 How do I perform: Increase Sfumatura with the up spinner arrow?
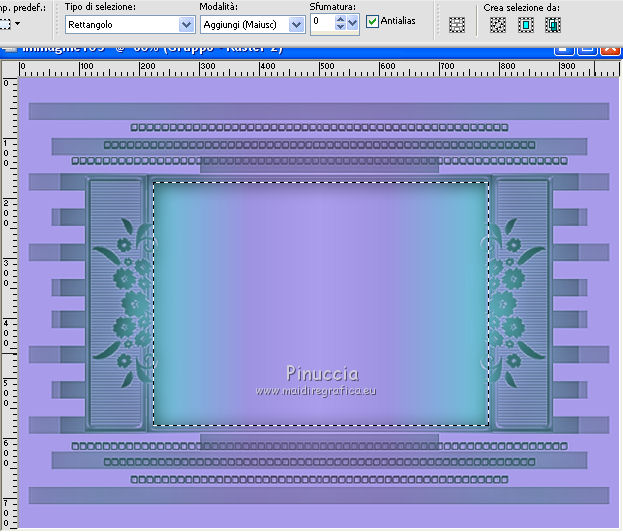pyautogui.click(x=340, y=19)
